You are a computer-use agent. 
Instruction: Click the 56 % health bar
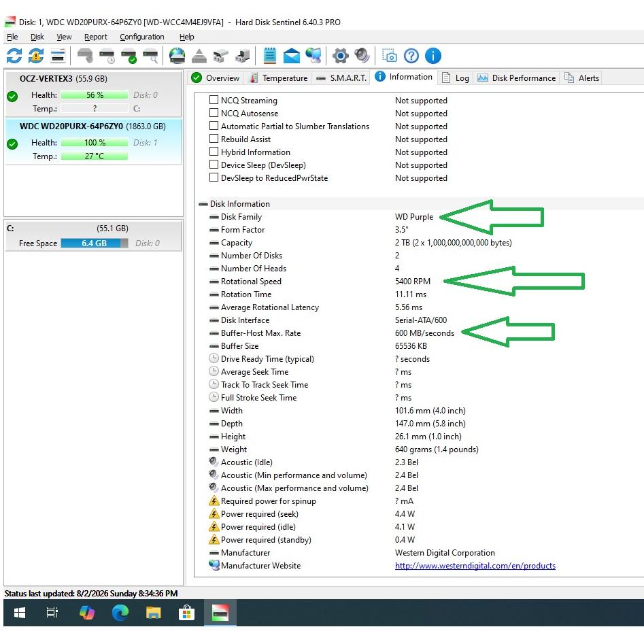(x=95, y=95)
